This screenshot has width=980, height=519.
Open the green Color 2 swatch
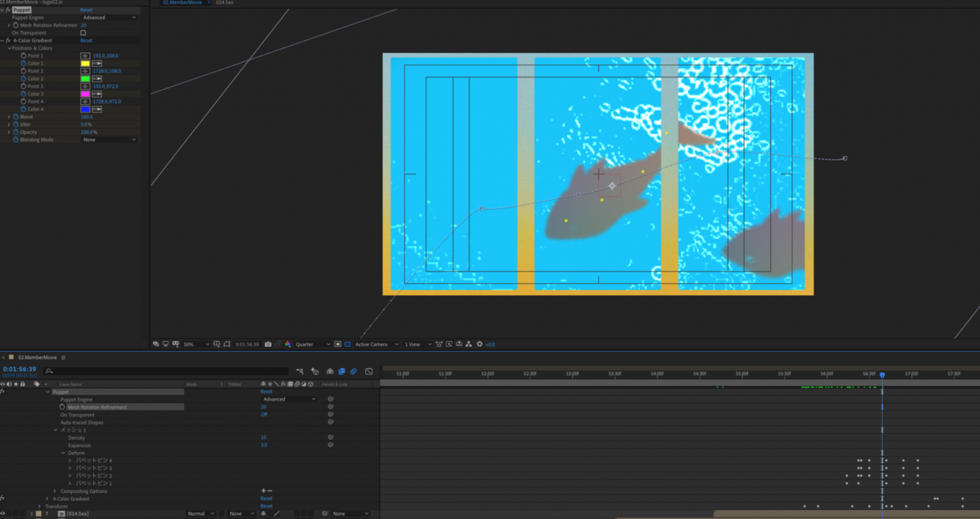pyautogui.click(x=85, y=78)
